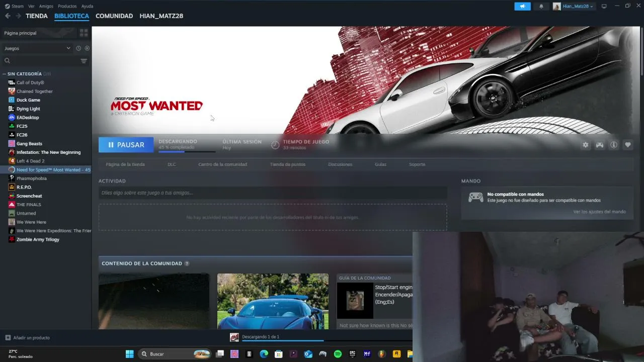Click the download progress bar under DESCARGANDO
Image resolution: width=644 pixels, height=362 pixels.
pos(187,151)
